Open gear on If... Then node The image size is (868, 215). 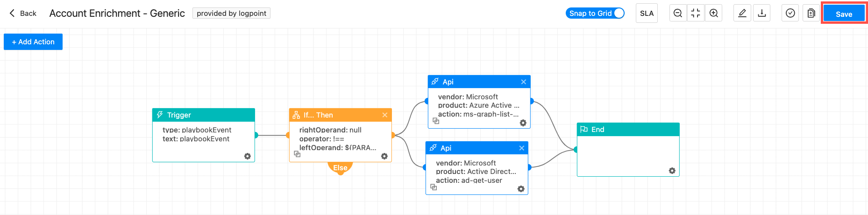384,156
